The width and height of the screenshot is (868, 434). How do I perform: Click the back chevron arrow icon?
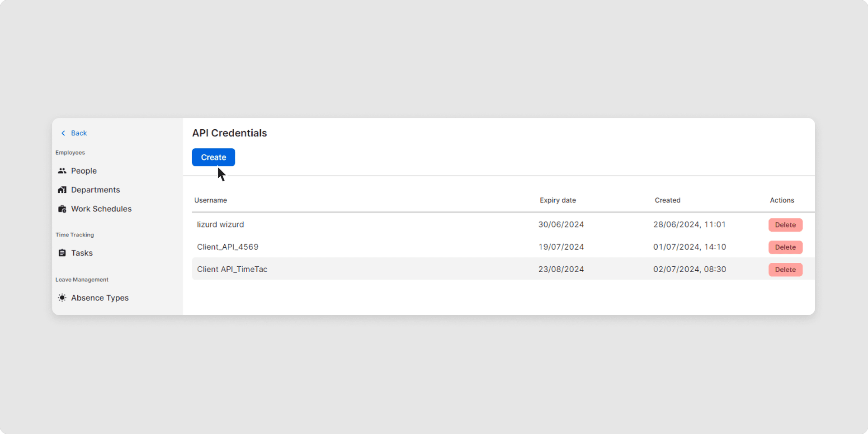[x=63, y=133]
